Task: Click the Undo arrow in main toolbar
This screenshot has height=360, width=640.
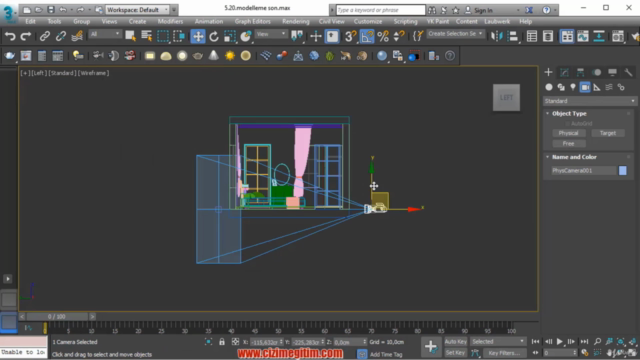Action: point(10,36)
